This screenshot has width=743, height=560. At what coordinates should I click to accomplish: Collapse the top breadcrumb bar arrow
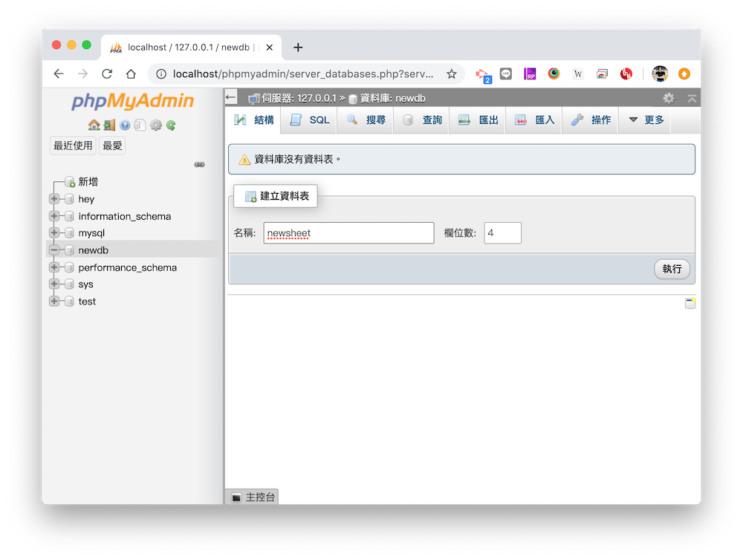(692, 99)
